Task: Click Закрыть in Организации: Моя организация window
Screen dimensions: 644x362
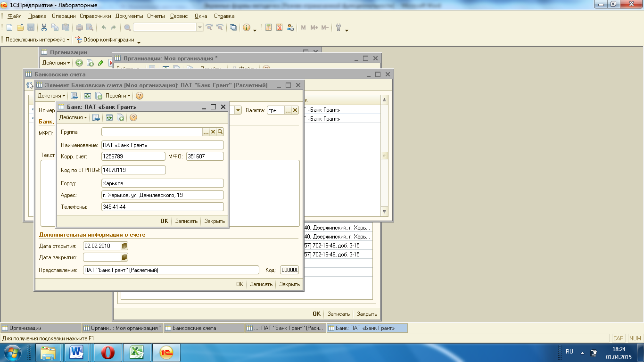Action: [x=367, y=314]
